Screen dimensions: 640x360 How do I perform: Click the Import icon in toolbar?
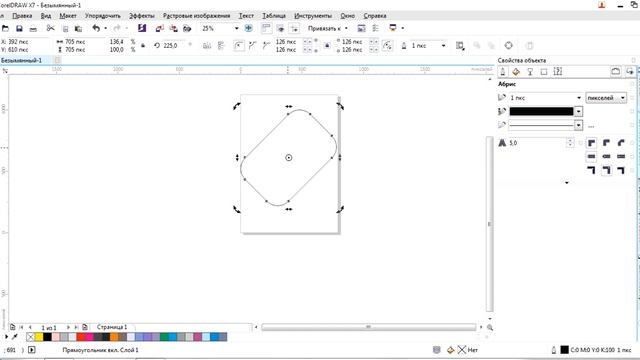(x=160, y=28)
